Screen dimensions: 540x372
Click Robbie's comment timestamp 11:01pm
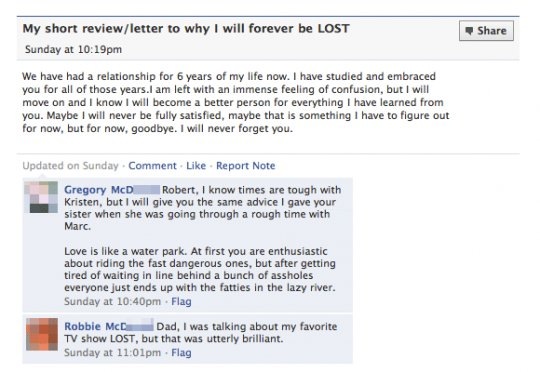tap(112, 353)
